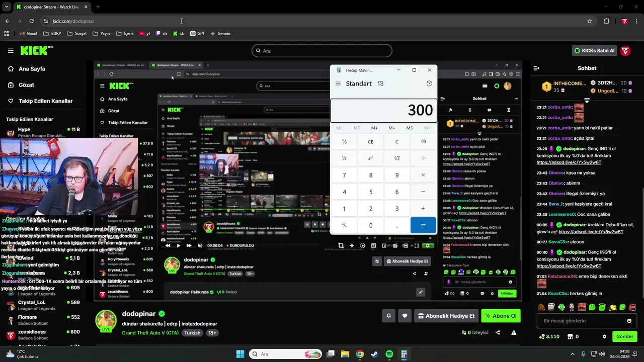Screen dimensions: 644x362
Task: Open Flomore channel in the sidebar
Action: pos(42,320)
